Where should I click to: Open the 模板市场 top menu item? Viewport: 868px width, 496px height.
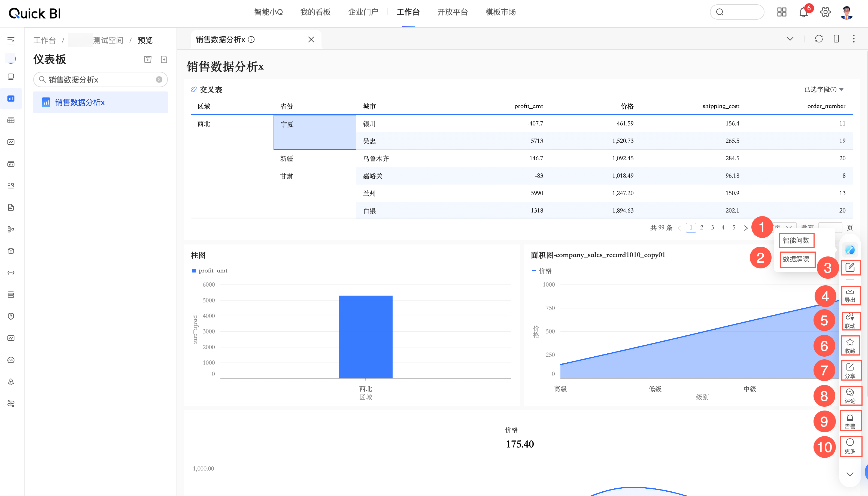[500, 12]
